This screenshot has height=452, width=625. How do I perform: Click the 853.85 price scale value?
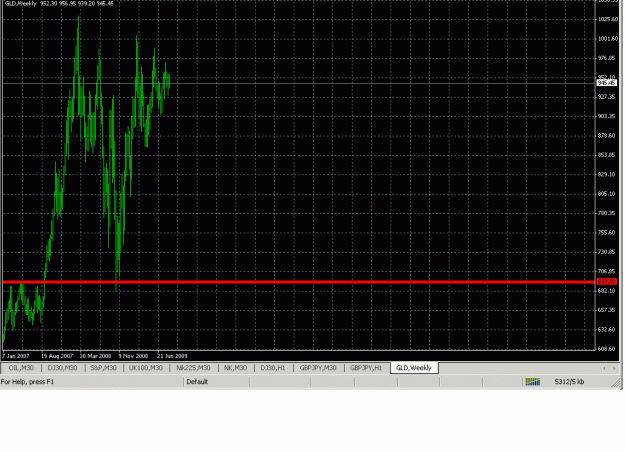pos(607,155)
